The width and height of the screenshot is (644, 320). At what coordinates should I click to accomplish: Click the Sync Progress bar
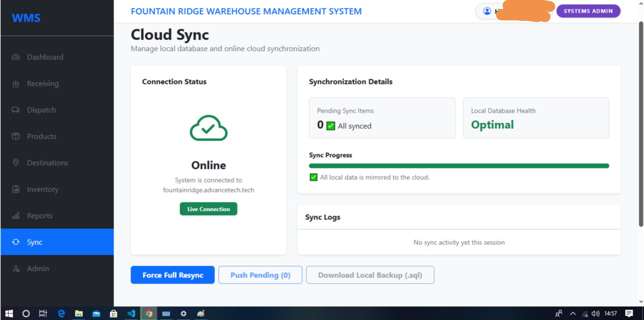459,166
